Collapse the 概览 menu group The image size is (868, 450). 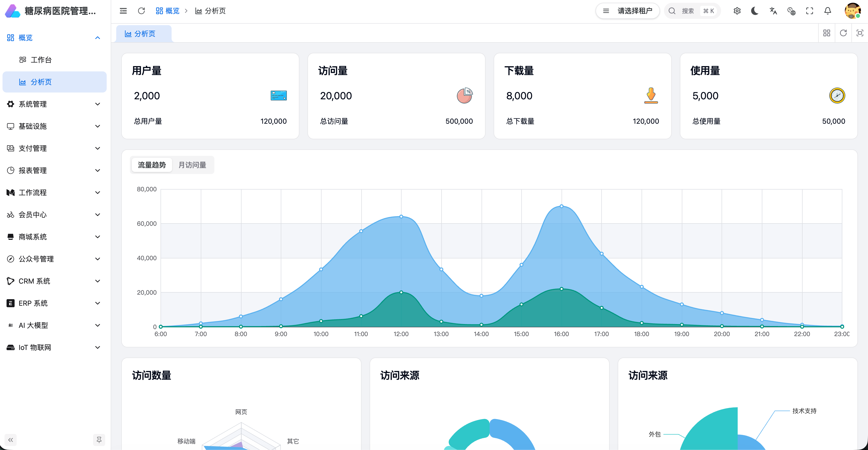click(x=98, y=38)
